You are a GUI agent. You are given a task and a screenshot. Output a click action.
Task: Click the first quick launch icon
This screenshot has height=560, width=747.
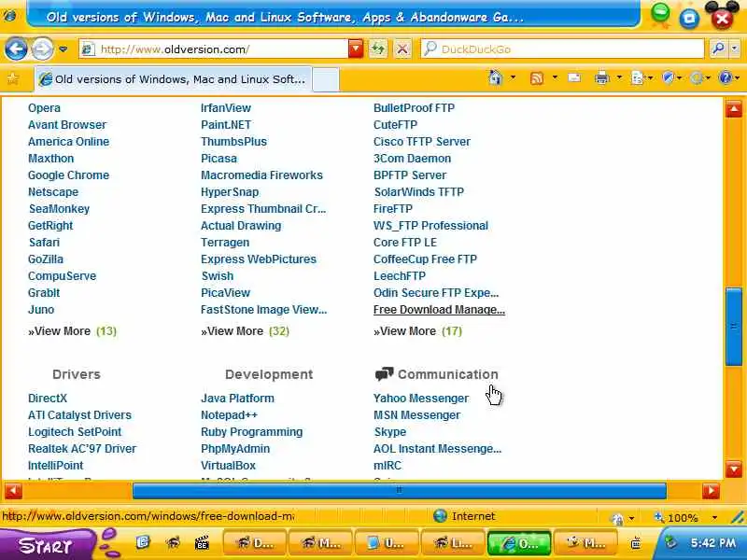coord(143,543)
